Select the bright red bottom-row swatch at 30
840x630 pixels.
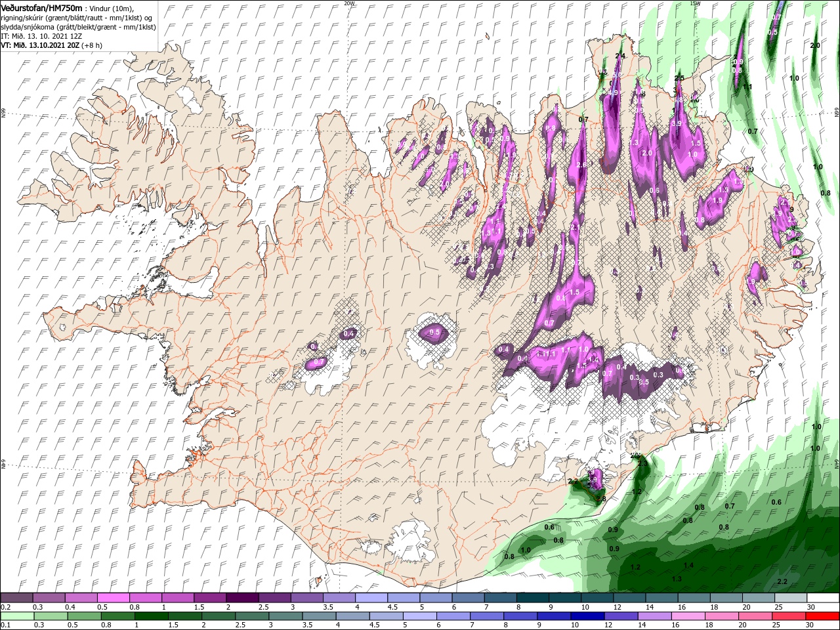(822, 616)
